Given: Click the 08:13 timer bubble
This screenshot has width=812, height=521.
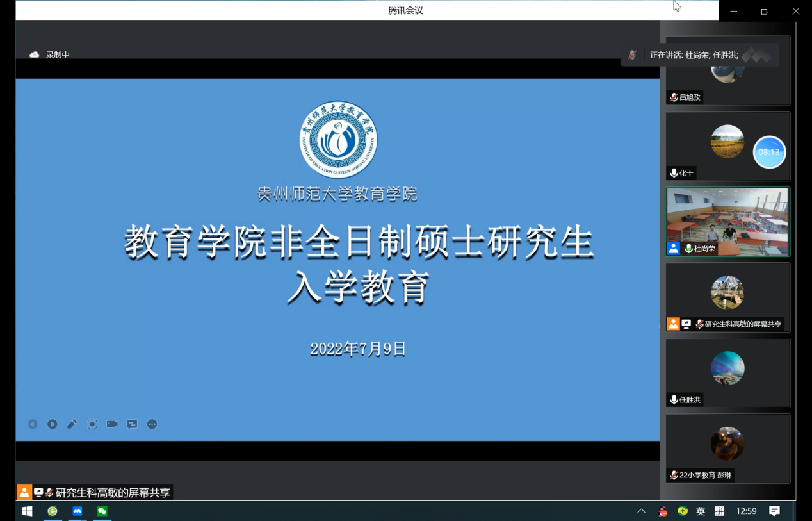Looking at the screenshot, I should [x=768, y=153].
